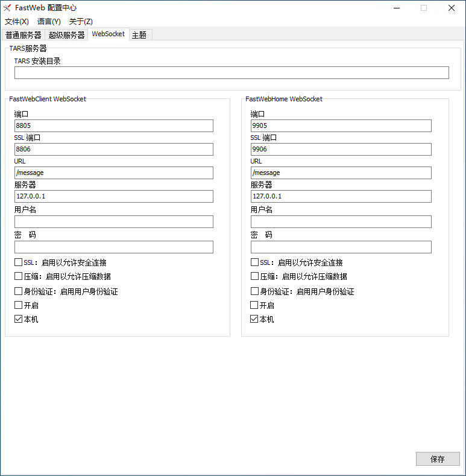The image size is (466, 476).
Task: Enable 身份验证 checkbox for FastWebHome
Action: coord(254,291)
